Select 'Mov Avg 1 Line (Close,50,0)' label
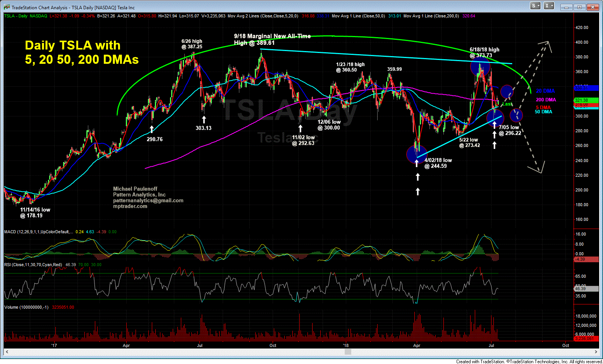The height and width of the screenshot is (364, 603). point(359,16)
